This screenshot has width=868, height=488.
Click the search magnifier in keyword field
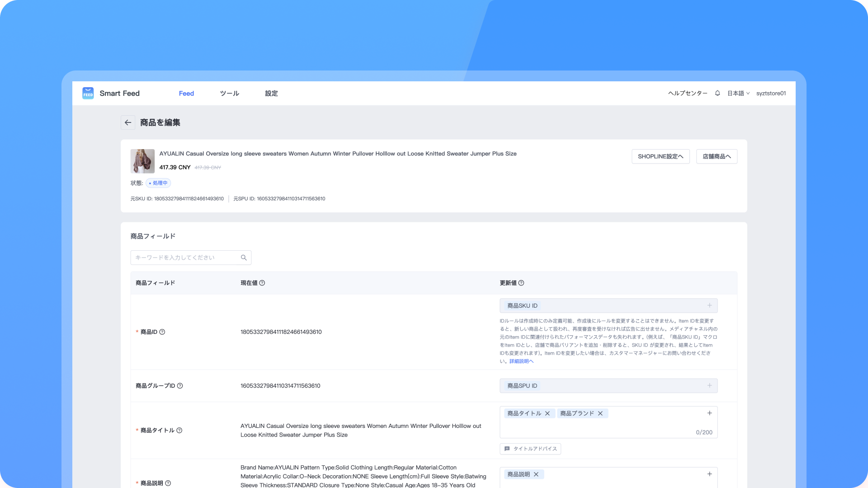244,258
